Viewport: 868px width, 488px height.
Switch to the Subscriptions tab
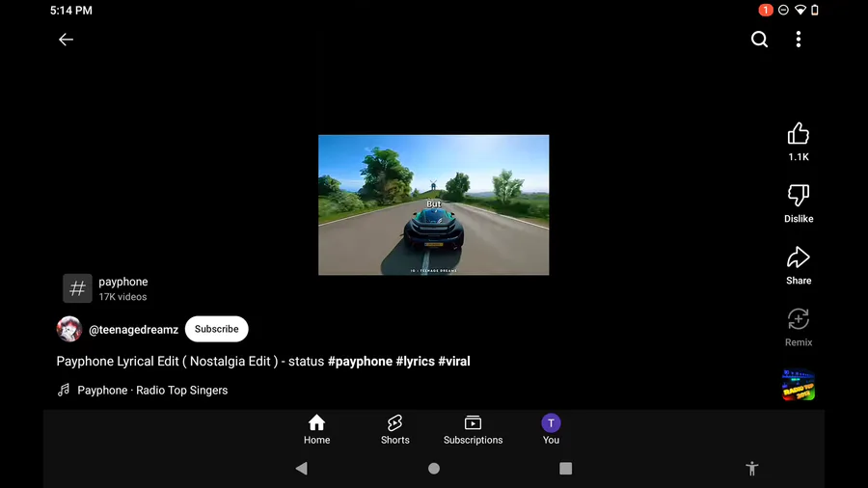[473, 430]
